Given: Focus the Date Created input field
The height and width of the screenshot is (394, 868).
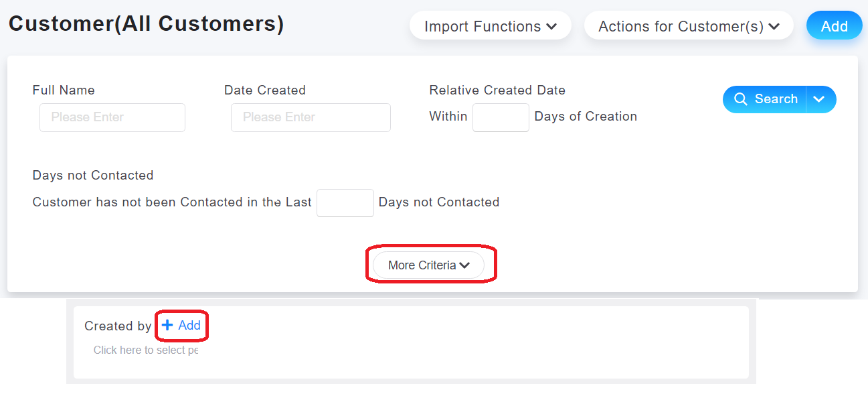Looking at the screenshot, I should click(311, 117).
